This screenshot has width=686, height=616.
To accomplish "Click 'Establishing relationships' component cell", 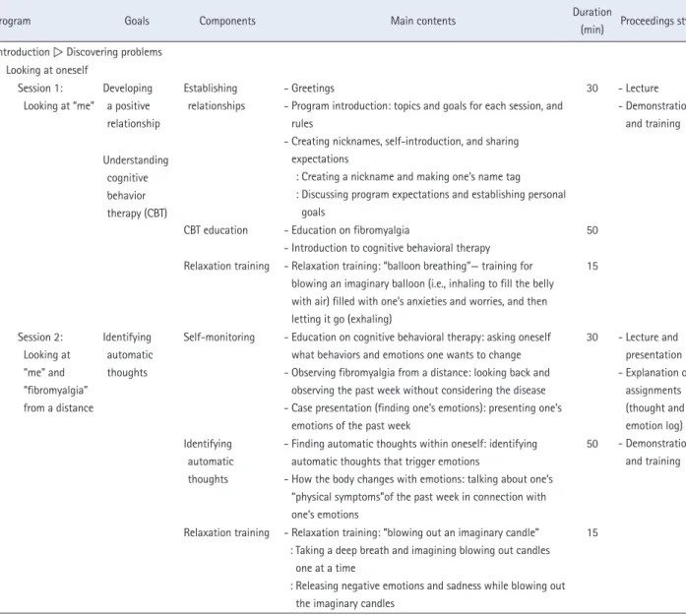I will pyautogui.click(x=215, y=96).
